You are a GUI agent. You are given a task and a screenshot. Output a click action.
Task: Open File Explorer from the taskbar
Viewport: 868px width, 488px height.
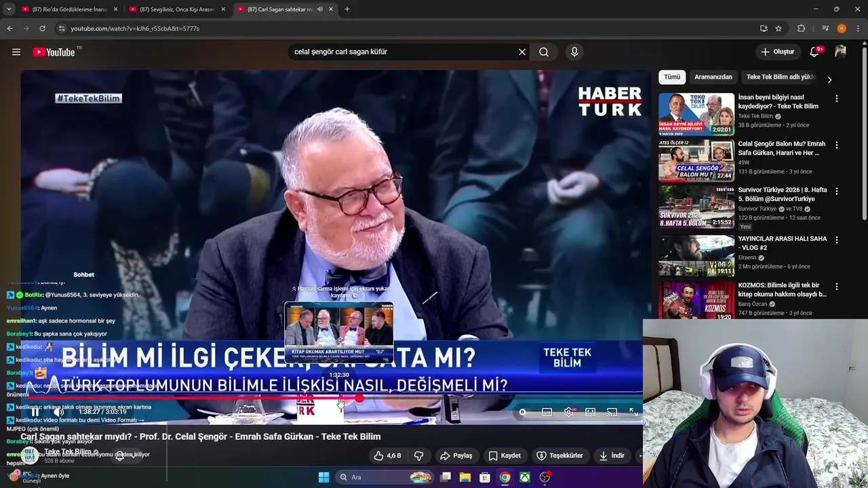465,477
